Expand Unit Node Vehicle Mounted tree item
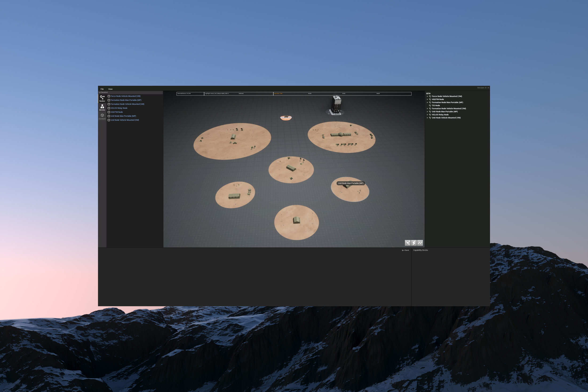Viewport: 588px width, 392px height. (427, 118)
